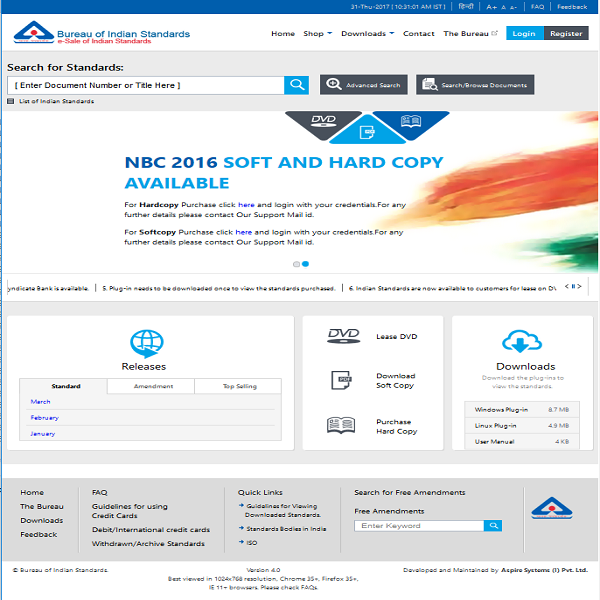Viewport: 600px width, 600px height.
Task: Expand January releases
Action: tap(42, 434)
